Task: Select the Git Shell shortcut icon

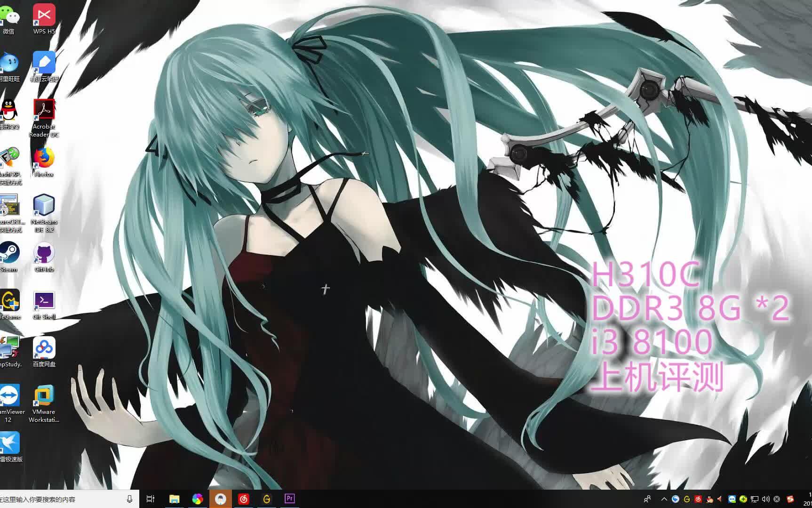Action: click(44, 305)
